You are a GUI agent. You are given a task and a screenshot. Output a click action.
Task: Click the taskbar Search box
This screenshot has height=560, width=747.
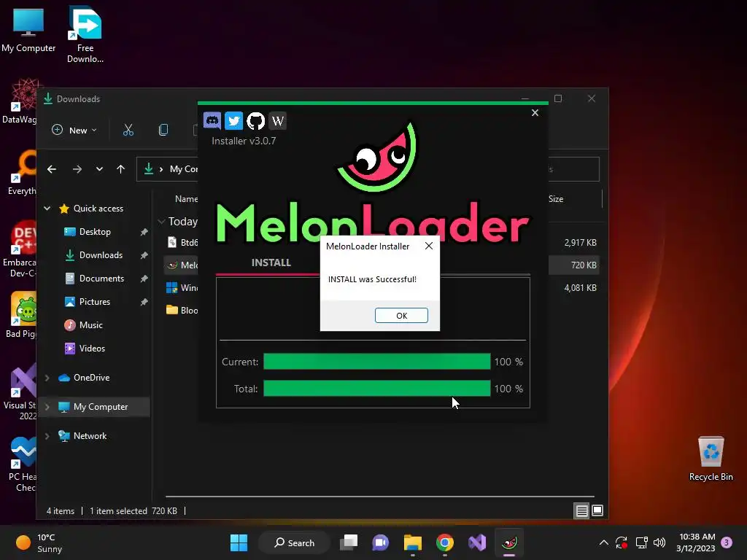click(295, 542)
